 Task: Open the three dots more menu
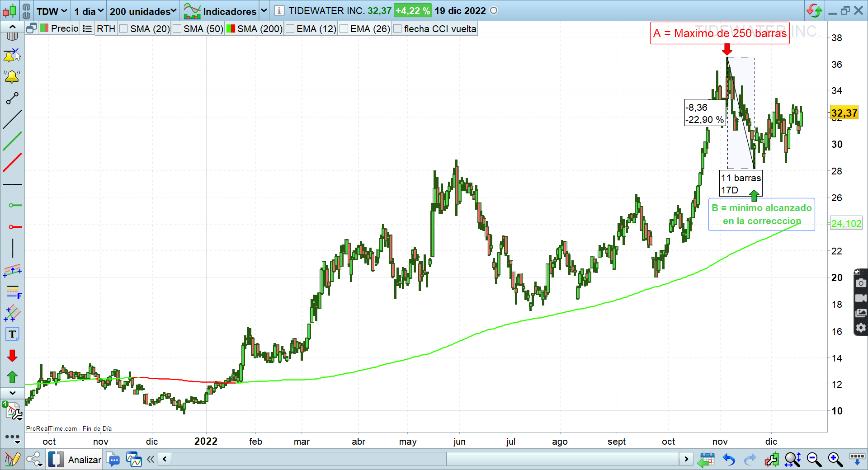(x=12, y=438)
